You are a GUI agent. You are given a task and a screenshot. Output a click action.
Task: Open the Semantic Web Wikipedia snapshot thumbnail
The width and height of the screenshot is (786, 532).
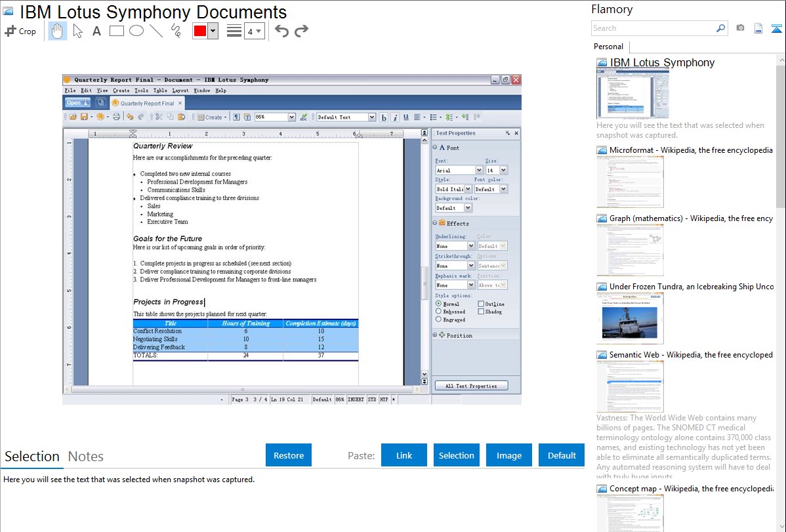tap(630, 386)
